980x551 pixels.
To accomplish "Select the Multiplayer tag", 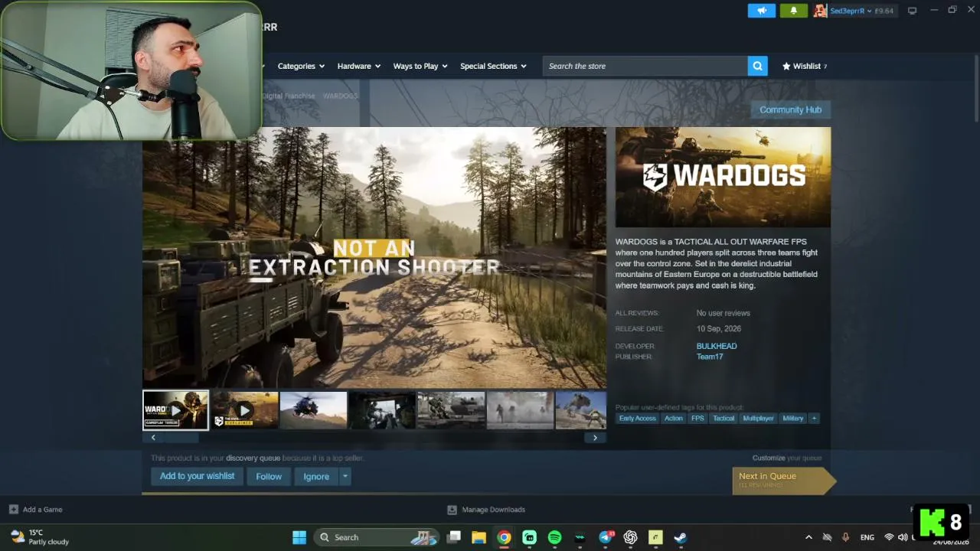I will pyautogui.click(x=759, y=419).
